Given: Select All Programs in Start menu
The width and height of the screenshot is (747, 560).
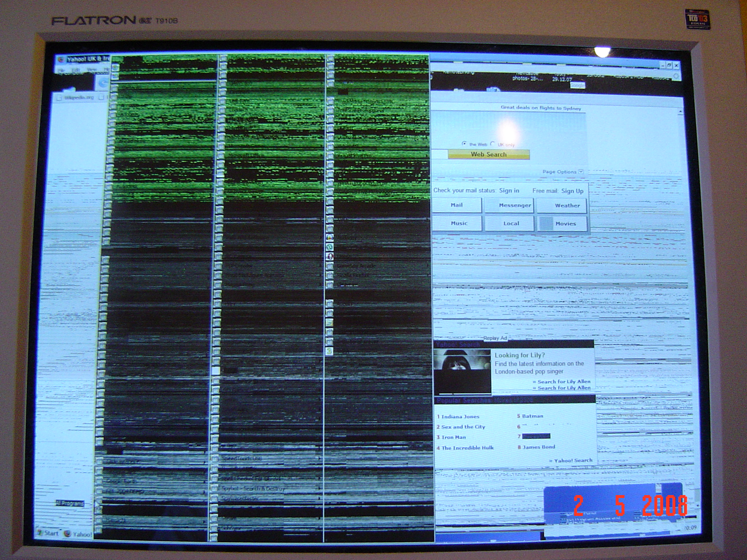Looking at the screenshot, I should 70,503.
